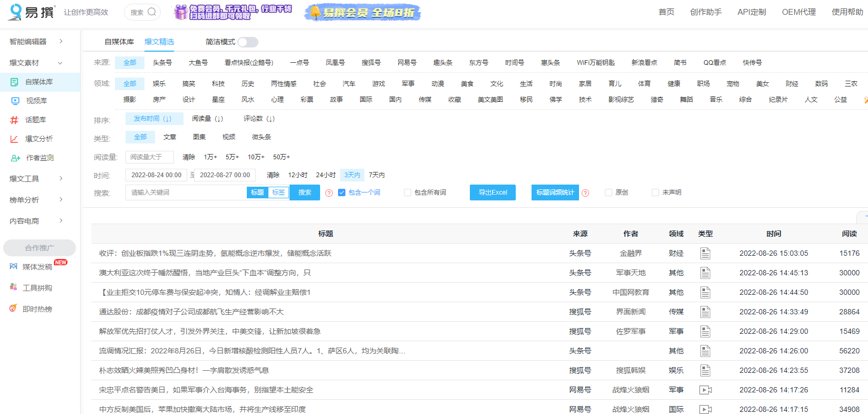
Task: Sort by 评论数 descending
Action: coord(259,119)
